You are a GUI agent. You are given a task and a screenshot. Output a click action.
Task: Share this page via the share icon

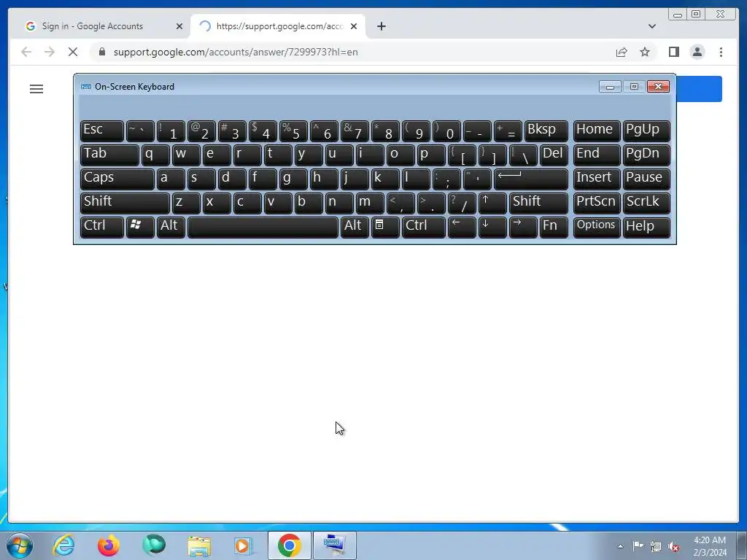[x=622, y=52]
